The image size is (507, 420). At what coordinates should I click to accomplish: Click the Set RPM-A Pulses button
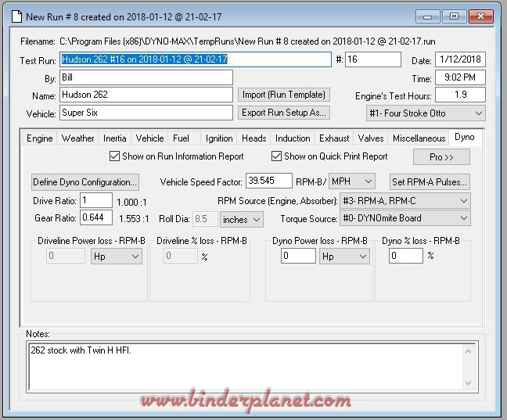coord(430,182)
